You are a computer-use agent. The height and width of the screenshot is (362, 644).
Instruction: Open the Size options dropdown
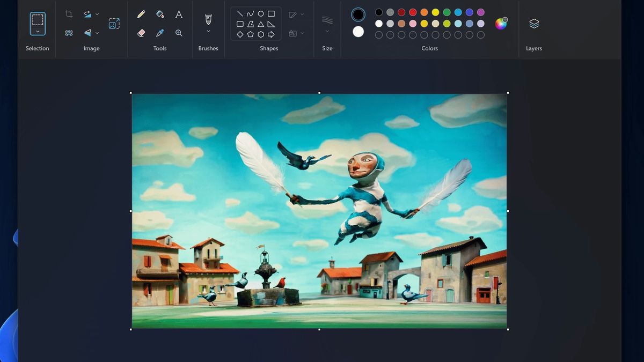point(327,31)
